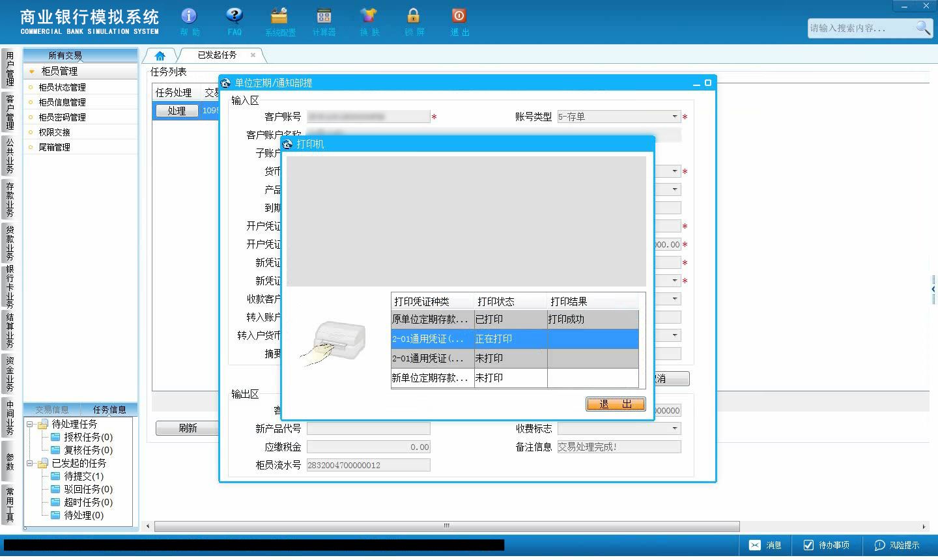The image size is (938, 560).
Task: Collapse the 待处理任务 tree node
Action: 29,425
